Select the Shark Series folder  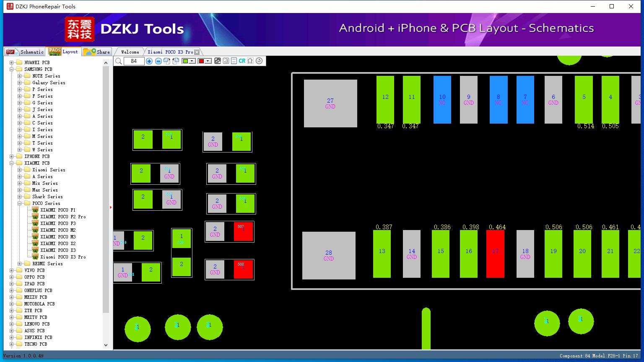(x=47, y=197)
